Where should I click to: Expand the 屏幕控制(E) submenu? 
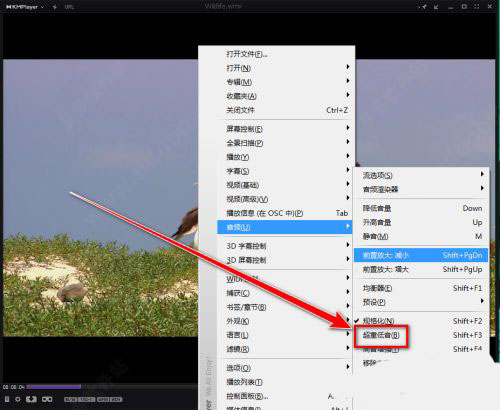point(286,129)
